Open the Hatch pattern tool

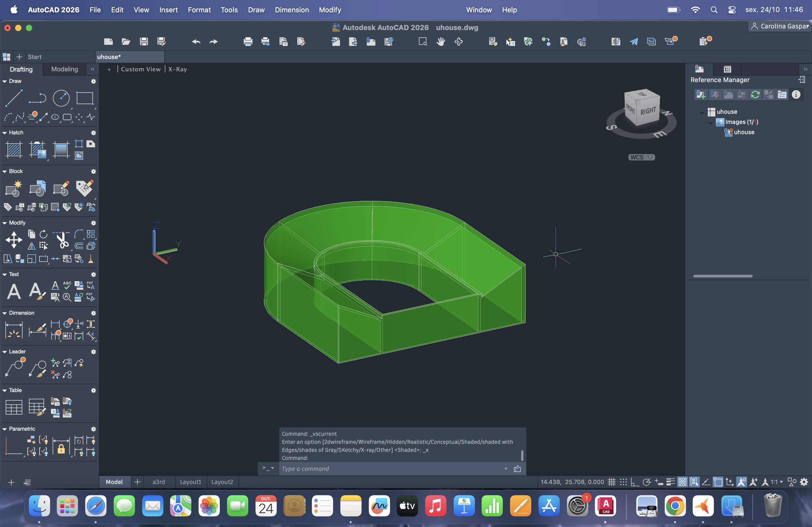pyautogui.click(x=14, y=150)
